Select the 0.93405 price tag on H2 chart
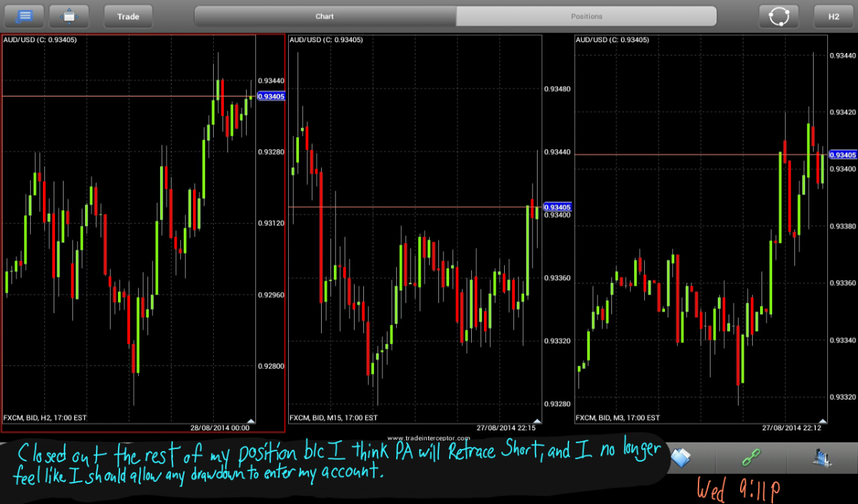 coord(271,96)
